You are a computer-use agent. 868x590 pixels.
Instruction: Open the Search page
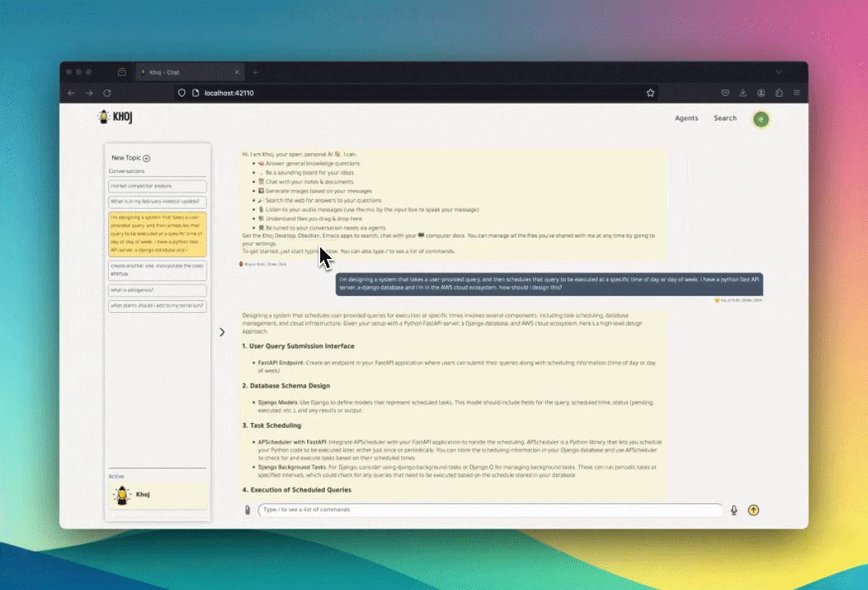pyautogui.click(x=725, y=118)
